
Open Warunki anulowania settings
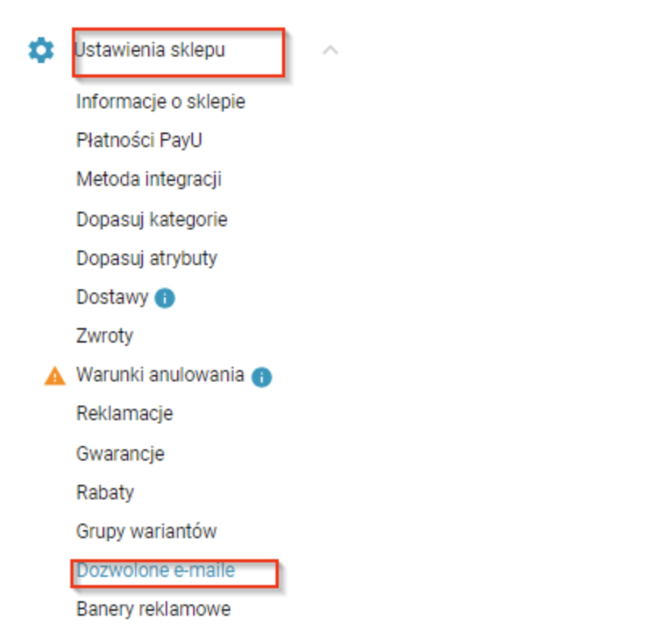160,375
